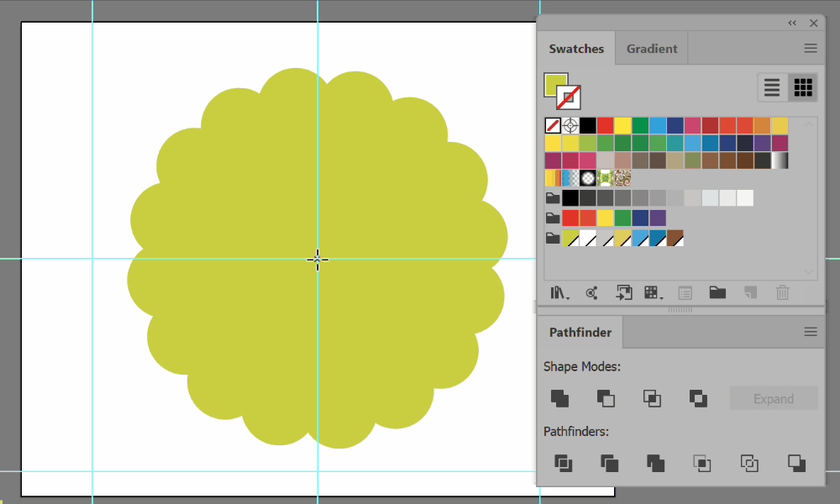Click the Merge pathfinder icon
The width and height of the screenshot is (840, 504).
point(656,464)
